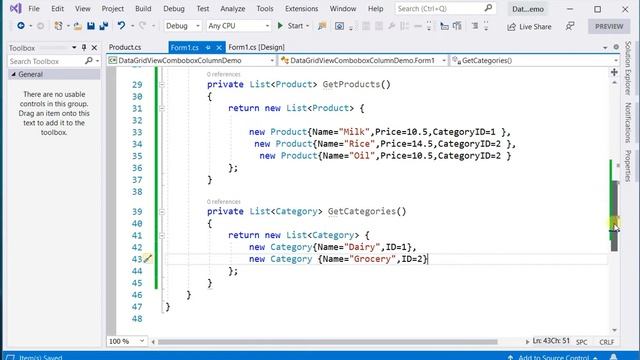
Task: Open the File menu
Action: [34, 9]
